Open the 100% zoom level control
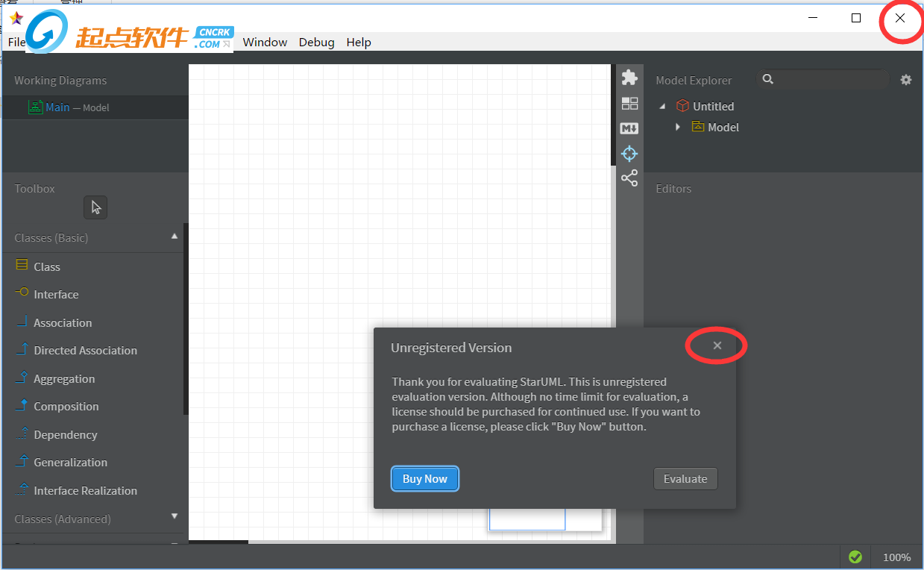The image size is (924, 570). (896, 557)
